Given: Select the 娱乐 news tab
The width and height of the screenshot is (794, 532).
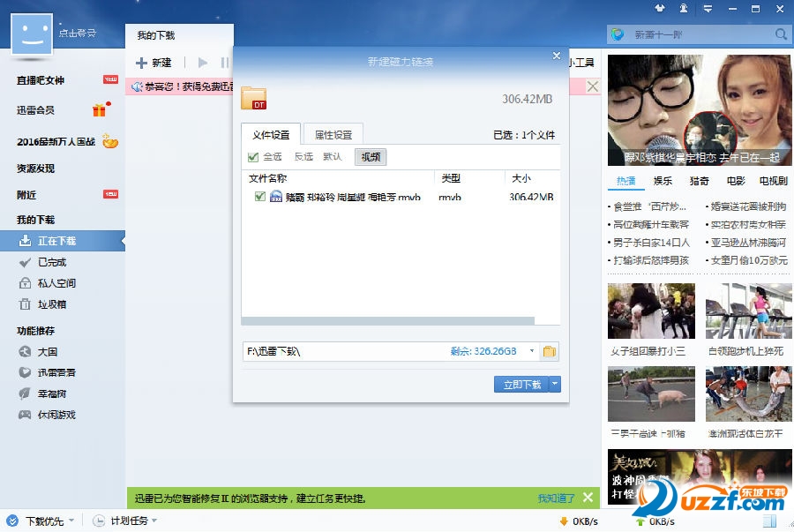Looking at the screenshot, I should 663,181.
